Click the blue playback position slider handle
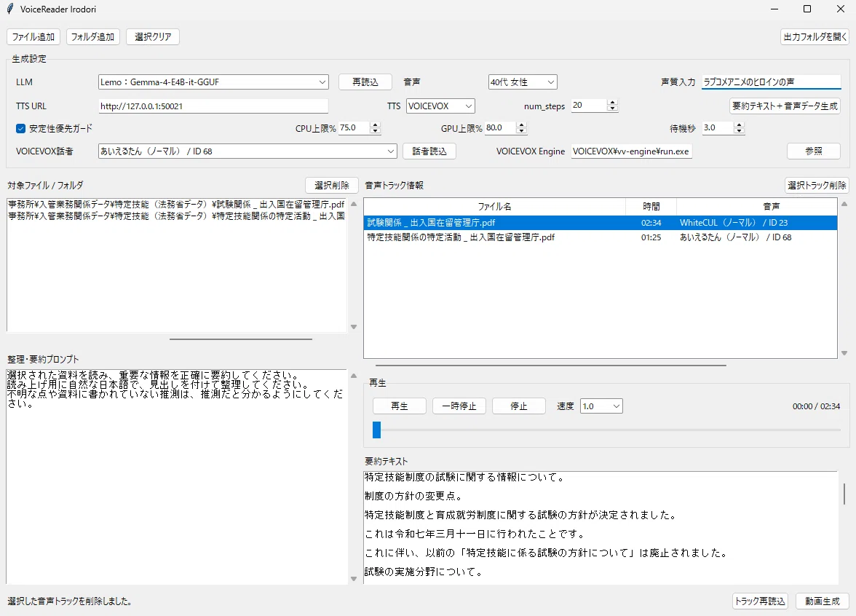This screenshot has width=856, height=616. point(377,430)
